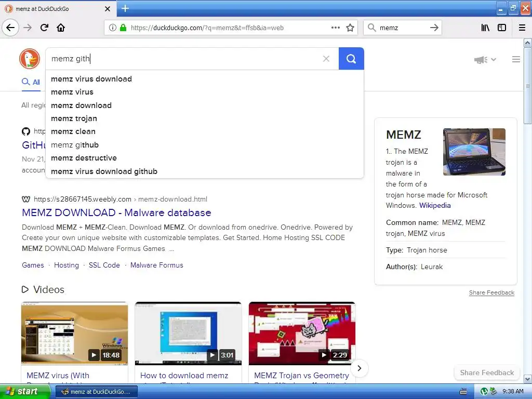Open the Games sitelink
The height and width of the screenshot is (399, 532).
click(x=33, y=265)
